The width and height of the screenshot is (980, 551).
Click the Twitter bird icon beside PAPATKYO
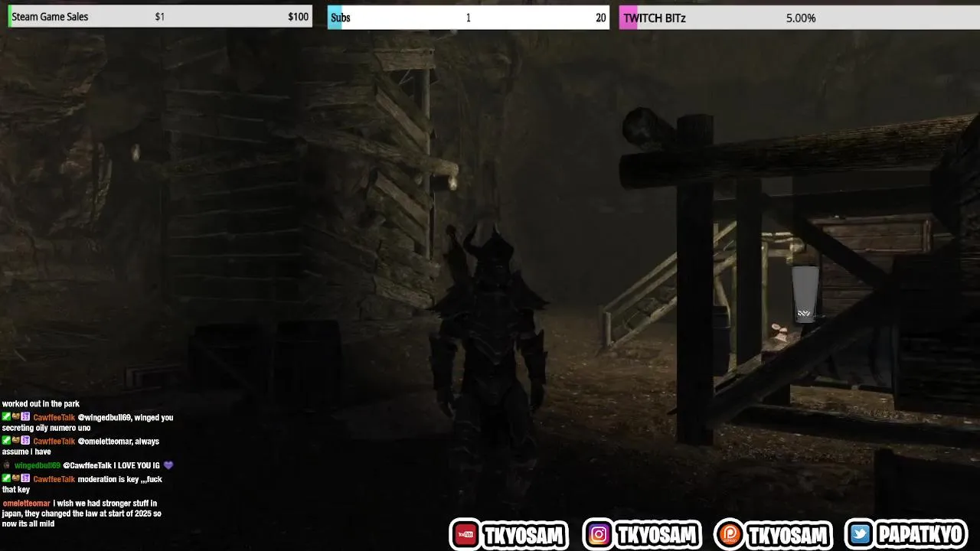click(x=861, y=535)
